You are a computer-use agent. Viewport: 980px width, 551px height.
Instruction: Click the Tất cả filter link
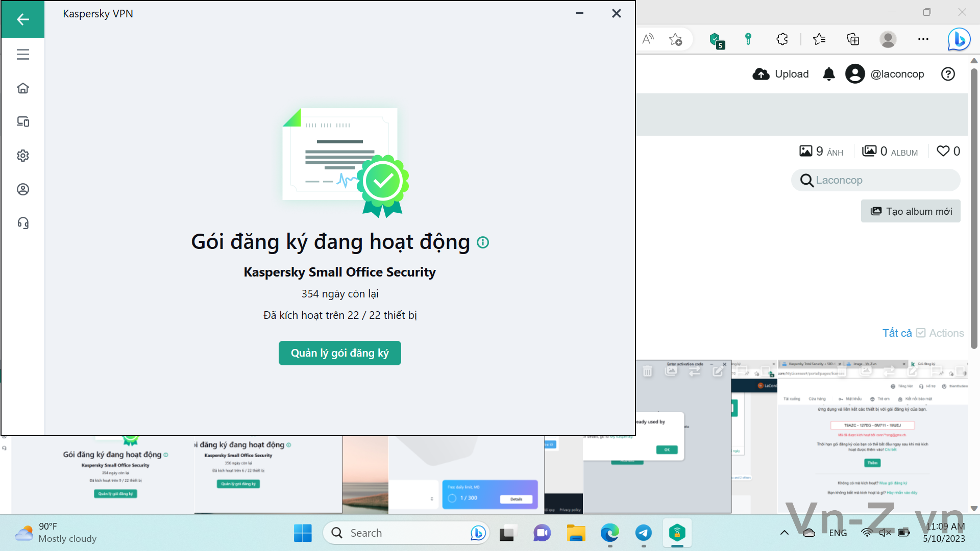(x=897, y=333)
